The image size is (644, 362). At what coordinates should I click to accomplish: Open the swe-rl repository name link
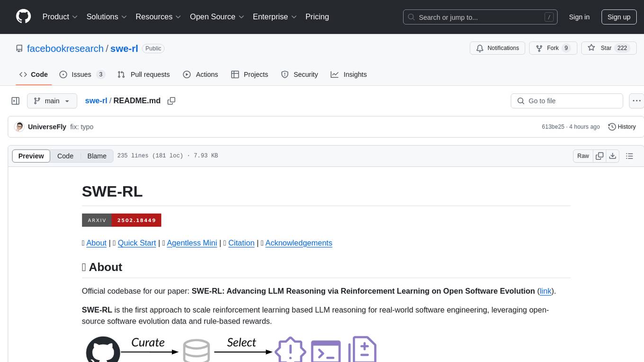124,49
